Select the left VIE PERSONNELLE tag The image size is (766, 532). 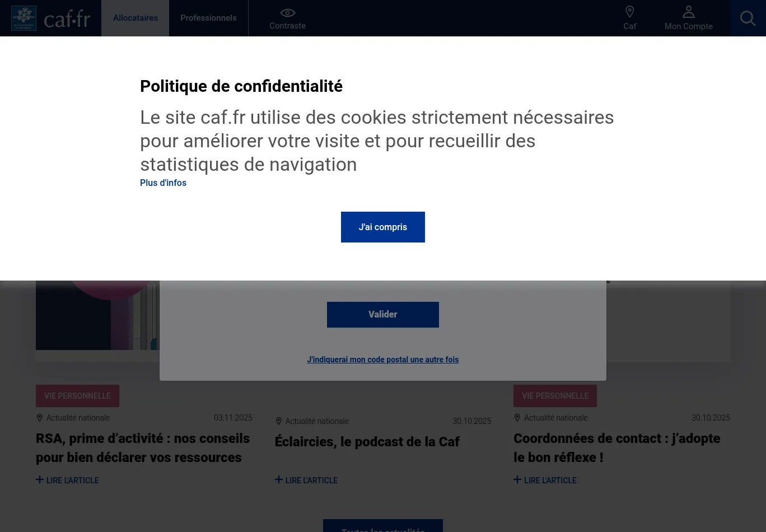coord(77,396)
